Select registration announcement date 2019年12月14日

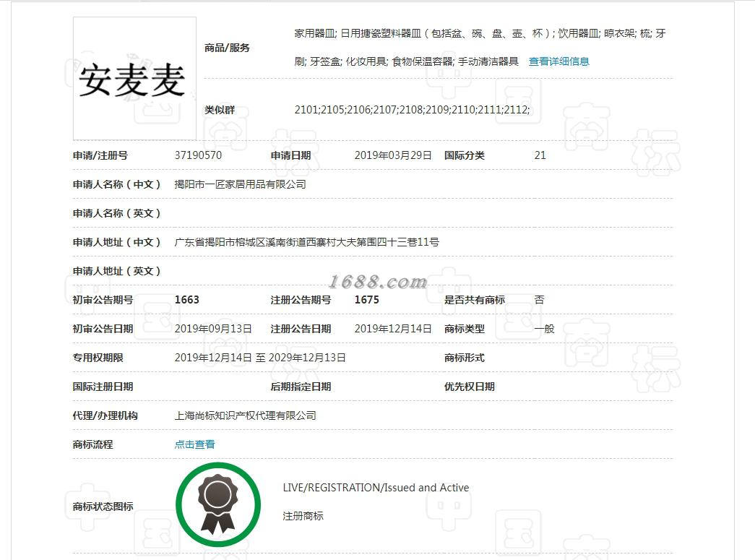tap(393, 329)
